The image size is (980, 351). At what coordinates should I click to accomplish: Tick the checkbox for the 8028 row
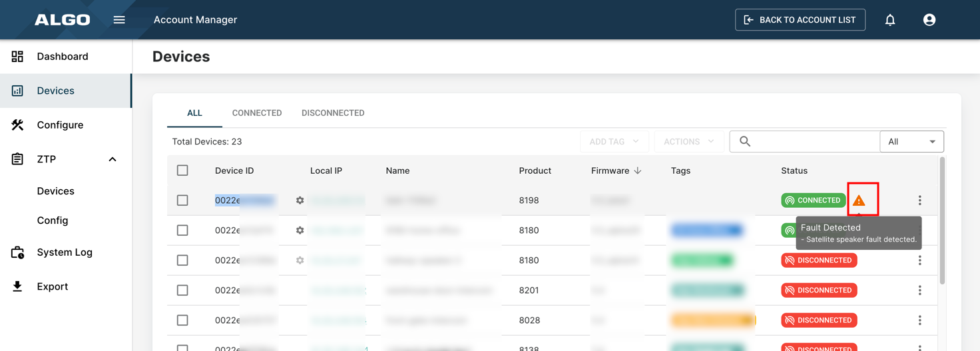point(182,320)
